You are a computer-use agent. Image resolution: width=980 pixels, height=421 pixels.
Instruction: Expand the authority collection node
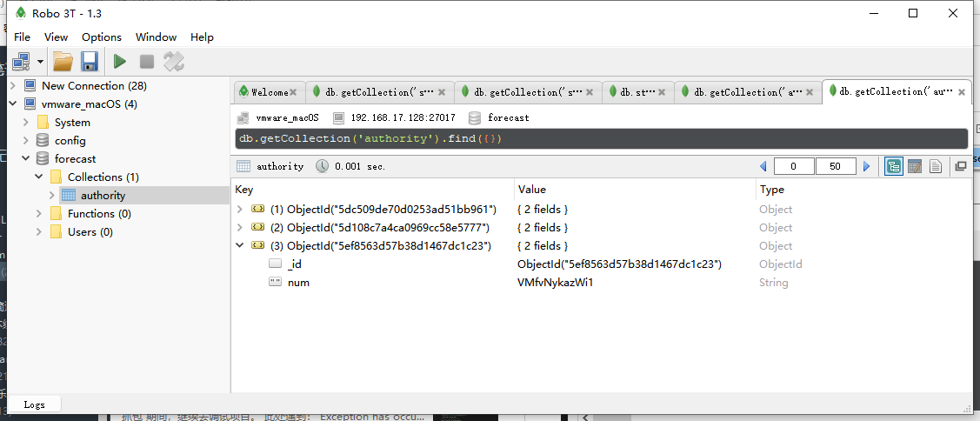tap(52, 195)
